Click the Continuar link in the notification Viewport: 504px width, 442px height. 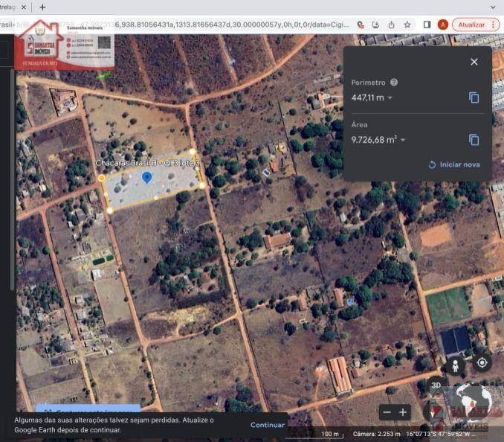coord(267,425)
